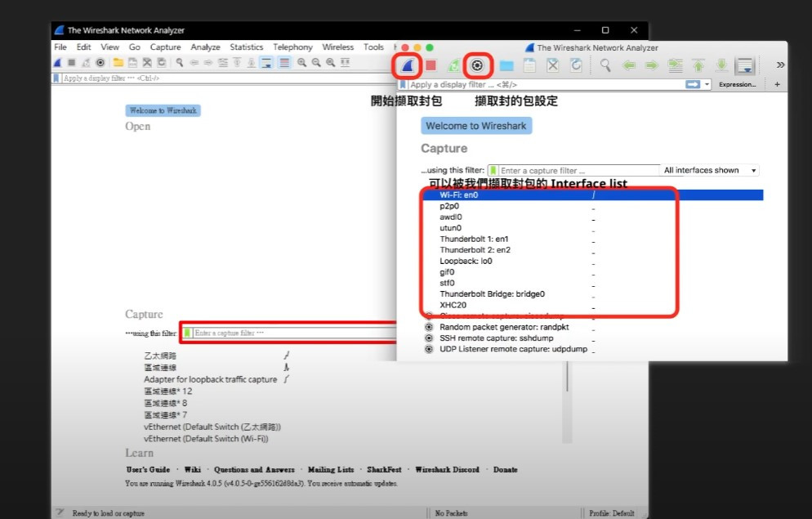
Task: Open the 'All interfaces shown' dropdown
Action: coord(709,170)
